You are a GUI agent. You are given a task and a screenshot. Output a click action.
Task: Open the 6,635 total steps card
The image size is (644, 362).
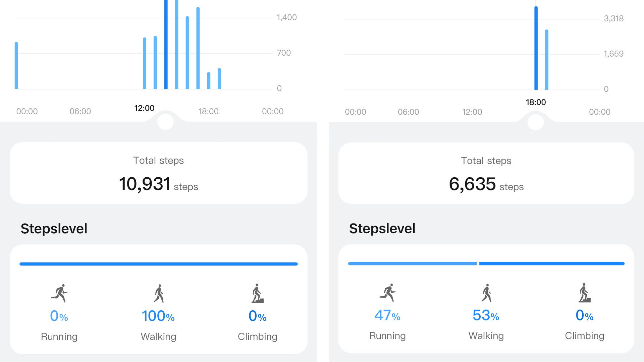tap(486, 173)
